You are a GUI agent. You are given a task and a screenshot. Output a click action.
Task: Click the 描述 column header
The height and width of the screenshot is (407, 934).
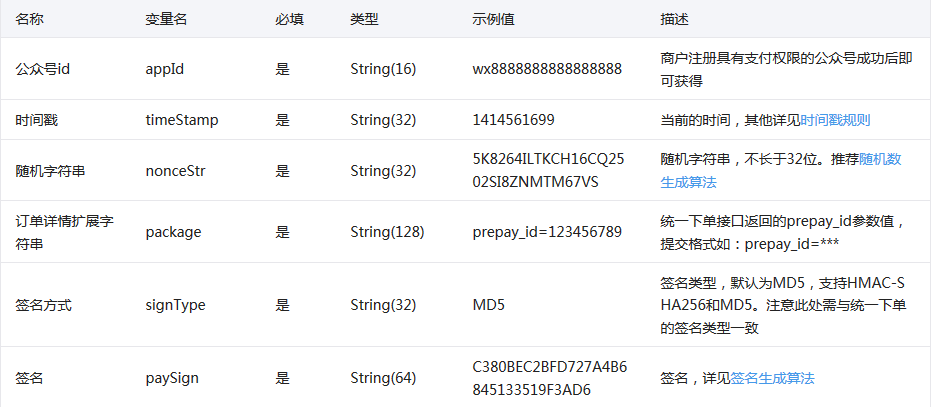pyautogui.click(x=675, y=19)
